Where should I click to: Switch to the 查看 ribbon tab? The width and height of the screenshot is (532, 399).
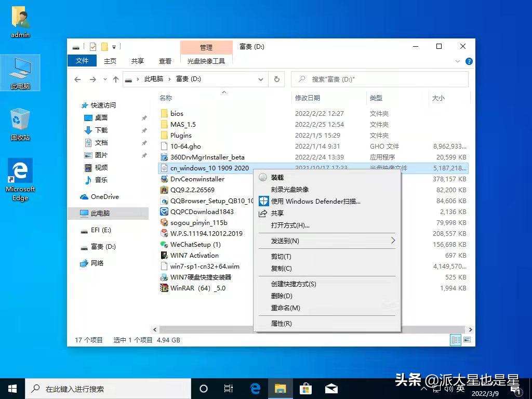coord(165,61)
